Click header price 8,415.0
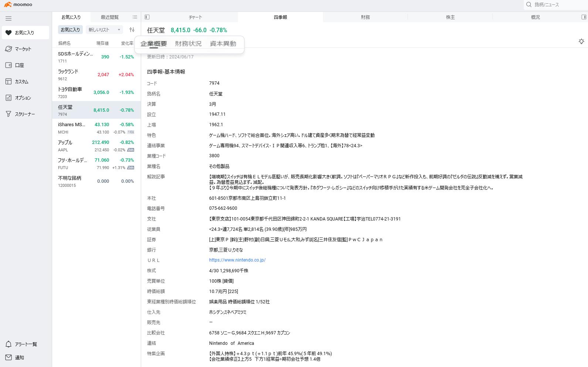588x367 pixels. click(x=180, y=30)
